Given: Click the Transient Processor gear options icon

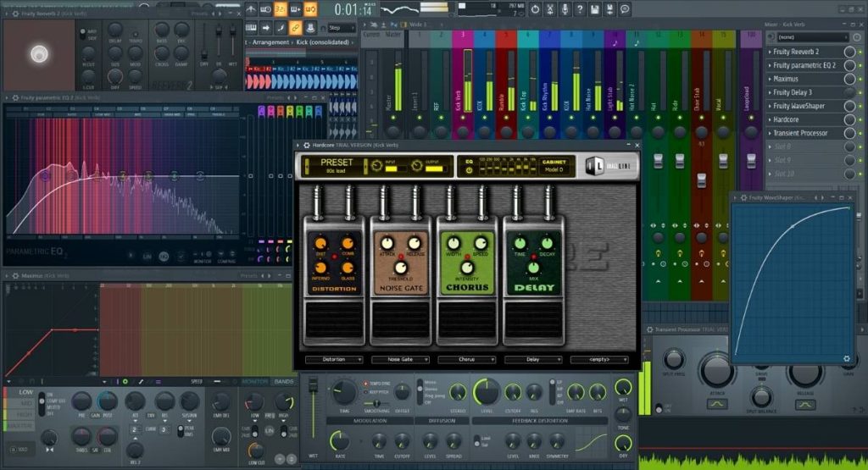Looking at the screenshot, I should tap(650, 329).
